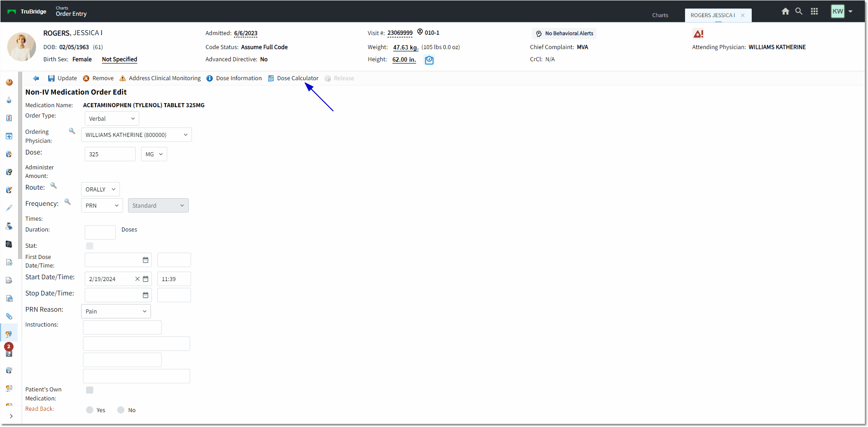
Task: Click the Height 62.00 in. link
Action: tap(404, 59)
